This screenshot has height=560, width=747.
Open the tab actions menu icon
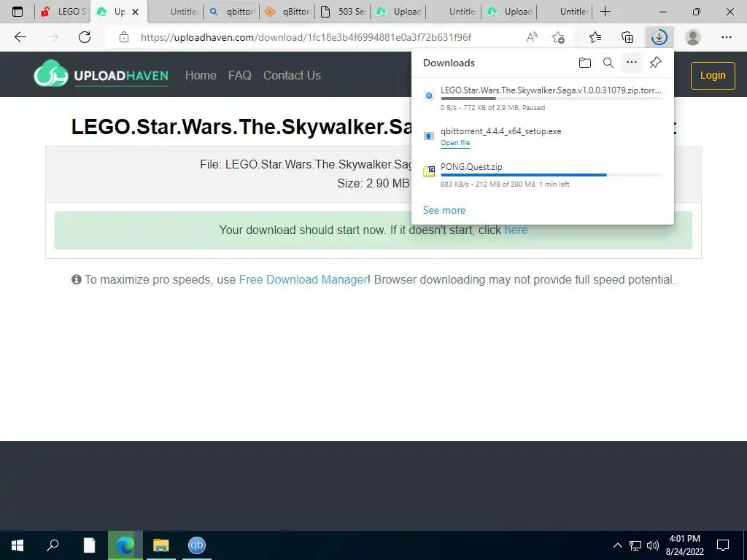tap(18, 12)
